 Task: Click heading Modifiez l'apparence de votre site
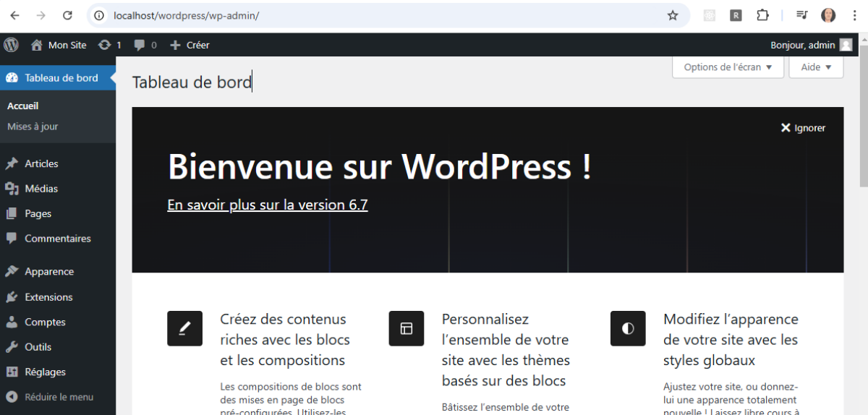731,340
